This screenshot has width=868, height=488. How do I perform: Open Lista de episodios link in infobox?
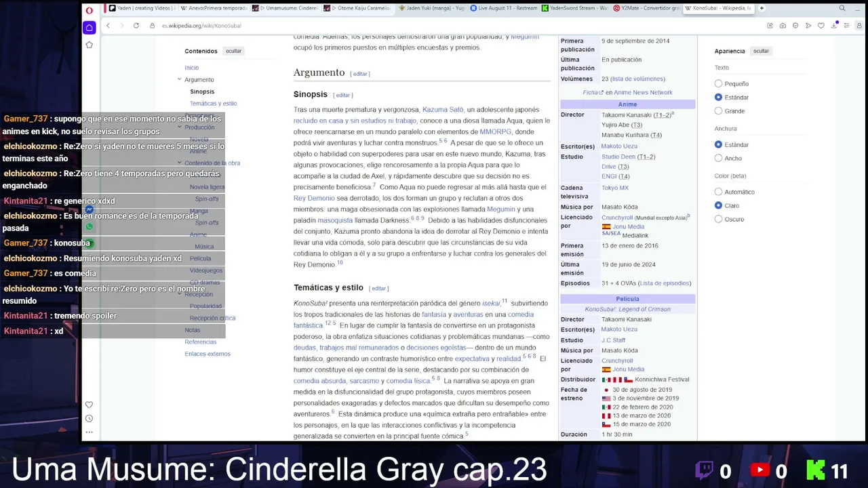coord(665,283)
